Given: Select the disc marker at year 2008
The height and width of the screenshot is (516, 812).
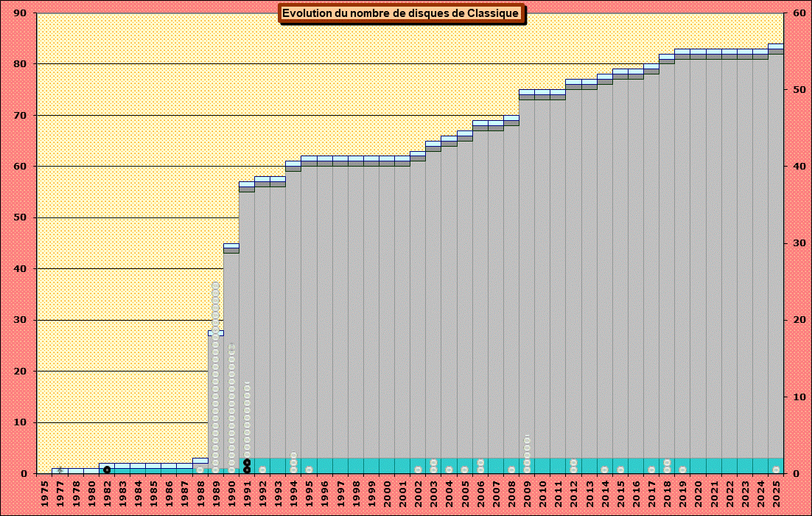Looking at the screenshot, I should (511, 470).
